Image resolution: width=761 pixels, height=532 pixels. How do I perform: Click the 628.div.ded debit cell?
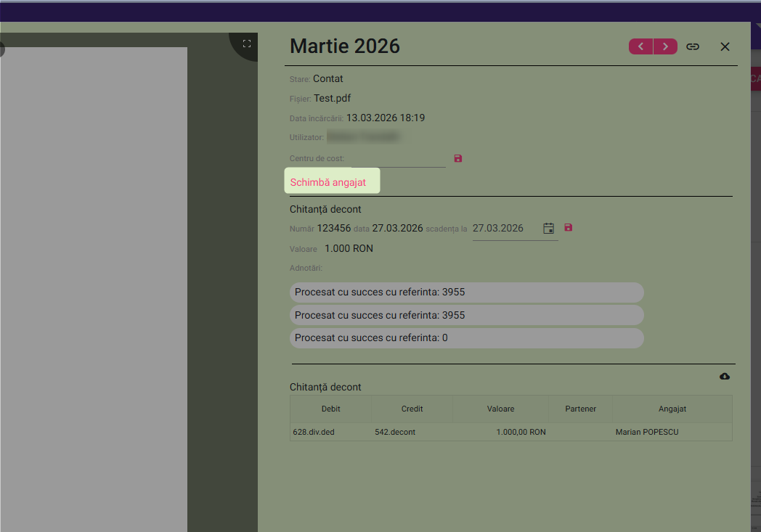(x=314, y=432)
